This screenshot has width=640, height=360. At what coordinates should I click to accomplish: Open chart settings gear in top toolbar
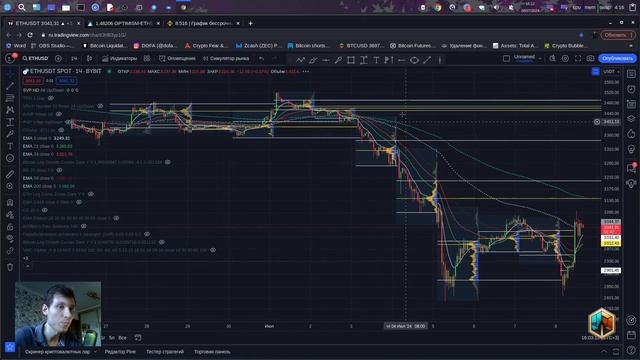tap(565, 59)
